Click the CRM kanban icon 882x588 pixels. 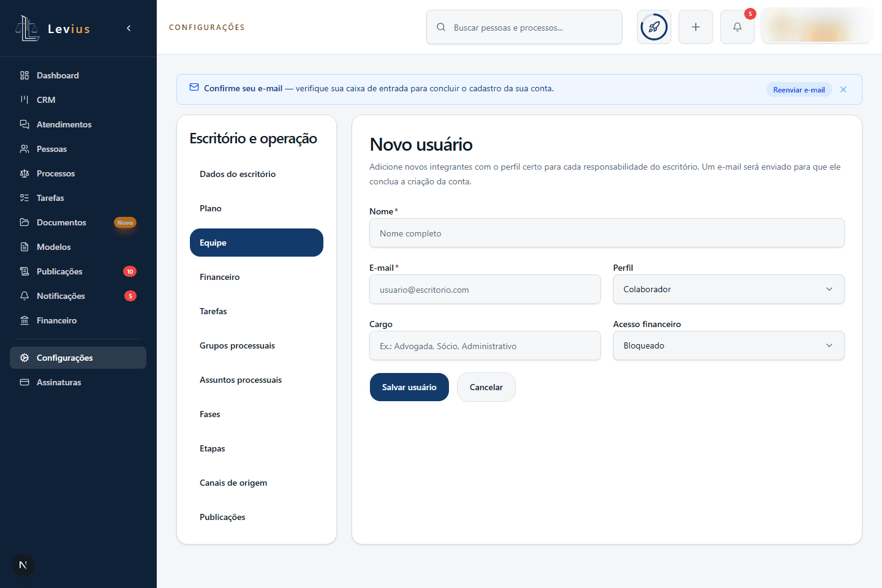click(x=24, y=100)
